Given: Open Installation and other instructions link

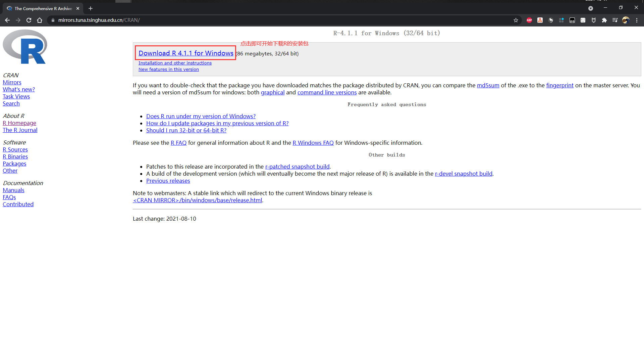Looking at the screenshot, I should pos(175,63).
